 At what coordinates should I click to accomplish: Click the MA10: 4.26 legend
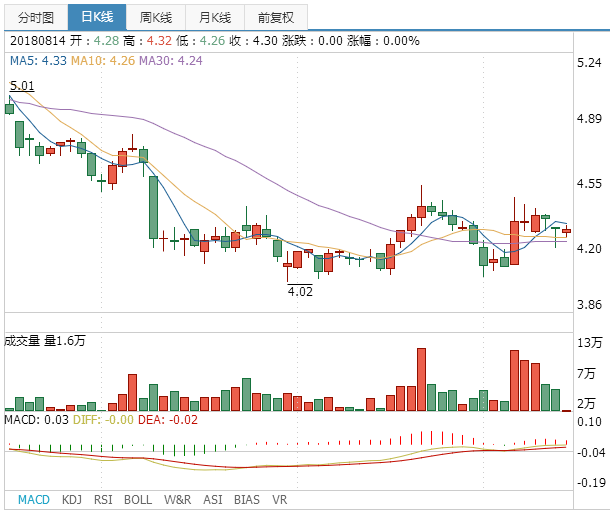click(x=103, y=61)
